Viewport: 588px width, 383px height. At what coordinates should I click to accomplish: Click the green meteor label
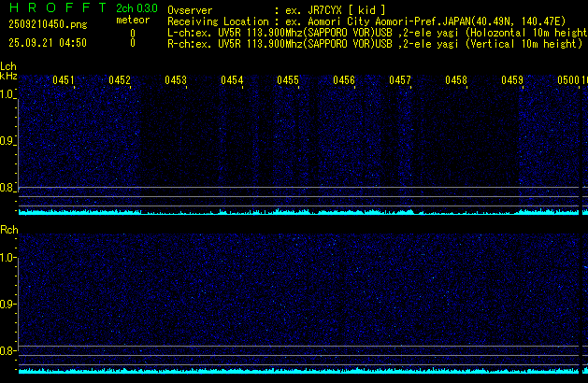pyautogui.click(x=132, y=20)
